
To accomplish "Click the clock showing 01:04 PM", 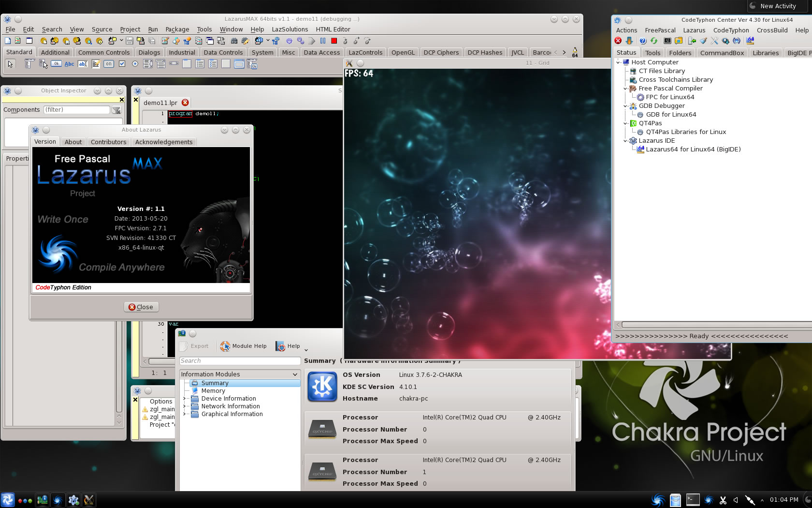I will (x=784, y=500).
